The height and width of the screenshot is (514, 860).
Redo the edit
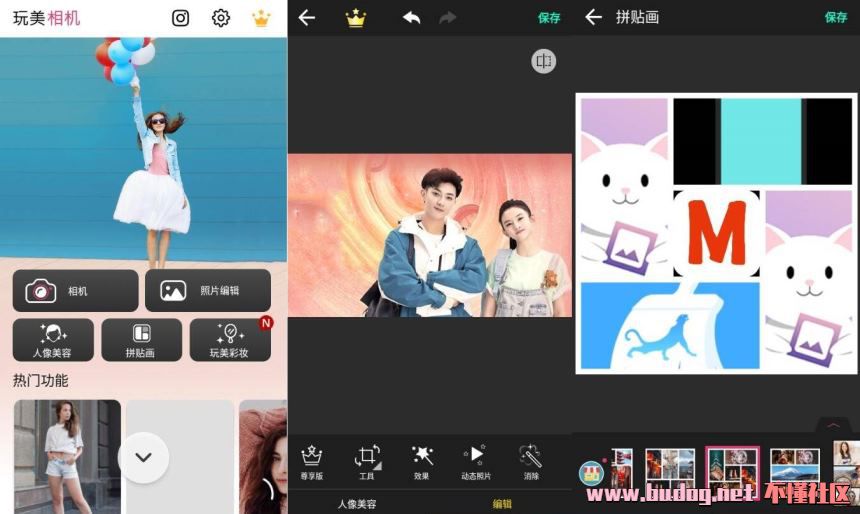point(448,18)
